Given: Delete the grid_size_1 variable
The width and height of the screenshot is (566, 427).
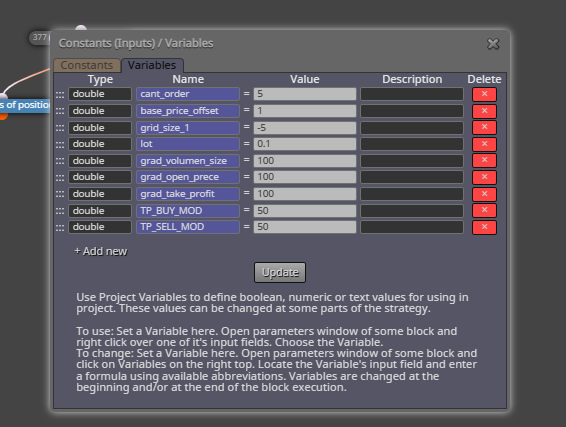Looking at the screenshot, I should coord(484,127).
